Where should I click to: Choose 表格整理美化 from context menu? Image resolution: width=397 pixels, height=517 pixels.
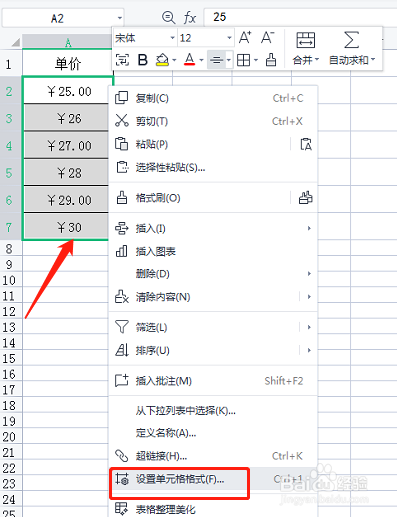click(x=213, y=509)
